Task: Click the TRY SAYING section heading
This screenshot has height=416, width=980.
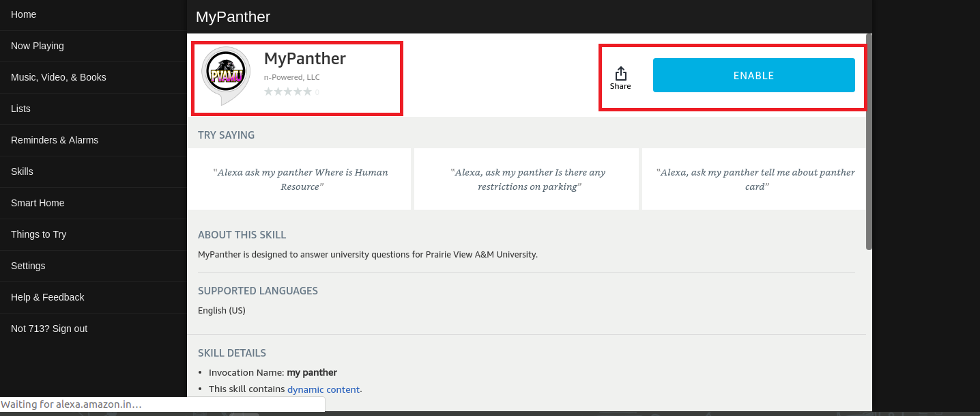Action: click(x=226, y=135)
